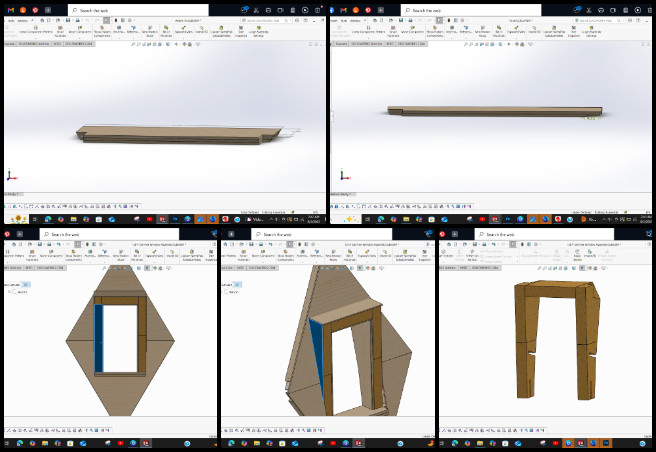Click Smart Fasteners in the diamond front-view window
The height and width of the screenshot is (452, 656).
[x=32, y=254]
